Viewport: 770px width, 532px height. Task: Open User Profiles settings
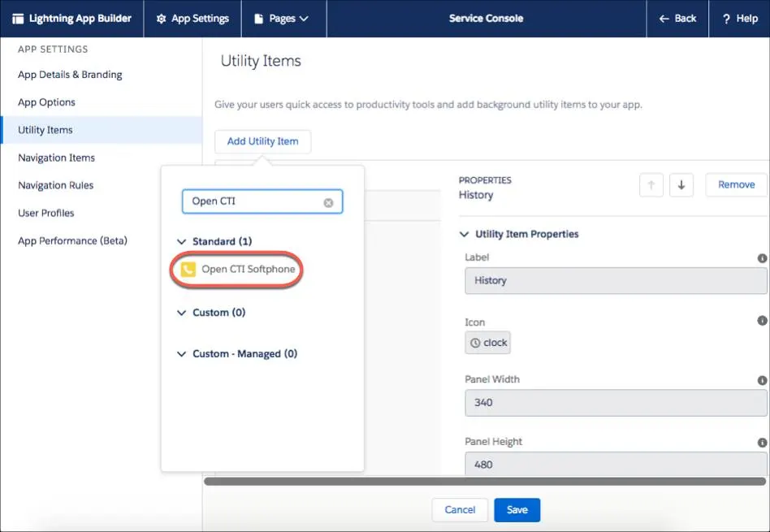tap(46, 213)
